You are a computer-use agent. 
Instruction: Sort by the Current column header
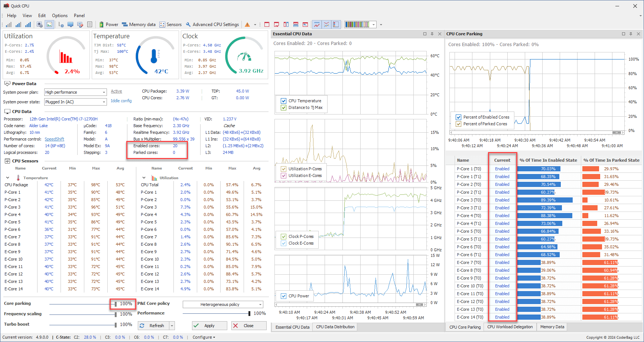point(502,160)
